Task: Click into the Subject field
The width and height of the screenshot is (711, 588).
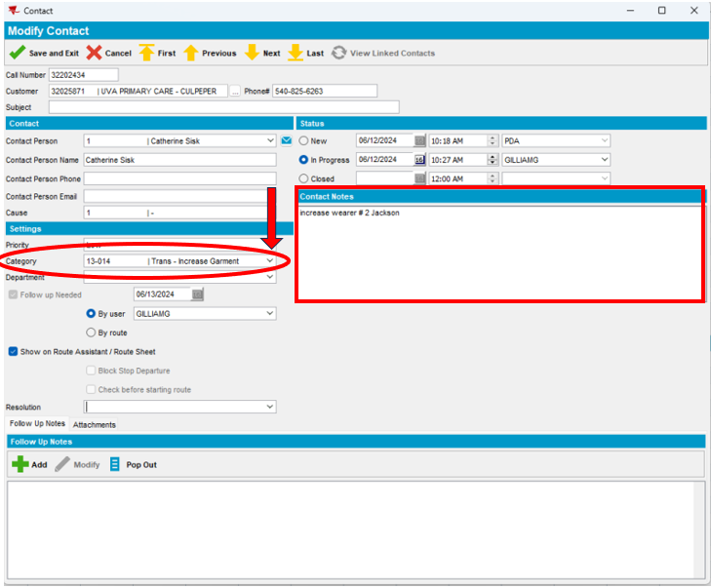Action: (x=224, y=107)
